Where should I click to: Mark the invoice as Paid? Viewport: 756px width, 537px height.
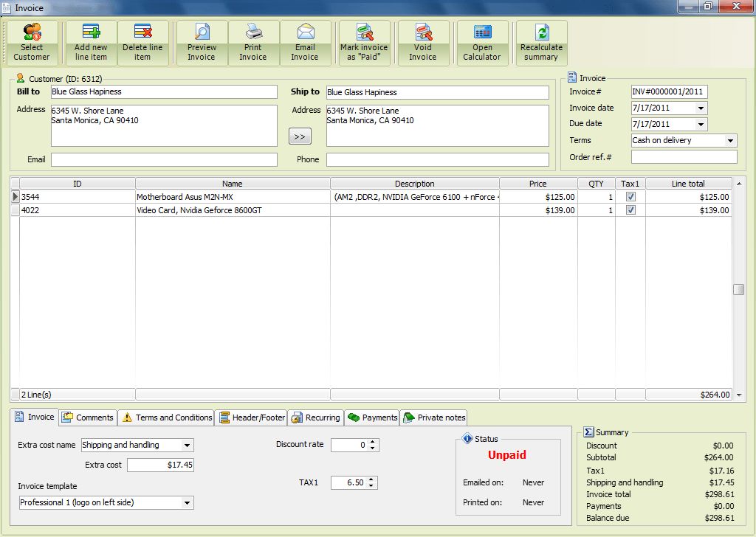click(364, 43)
